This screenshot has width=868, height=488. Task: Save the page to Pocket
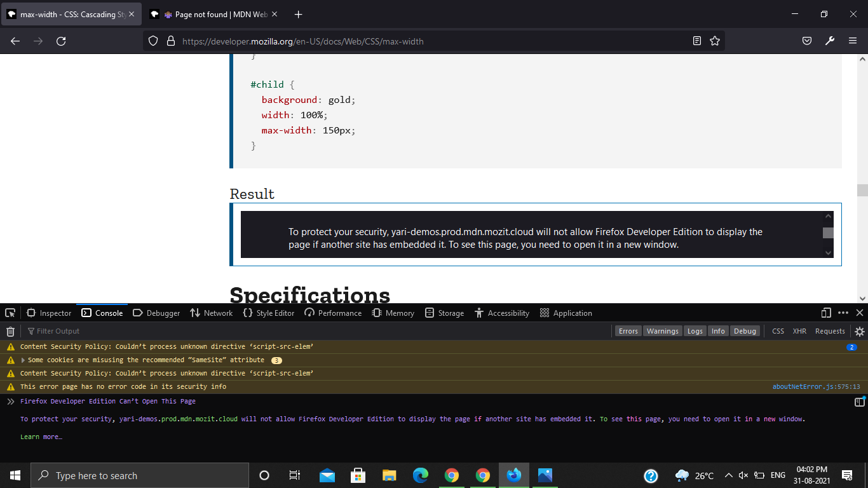[x=806, y=41]
